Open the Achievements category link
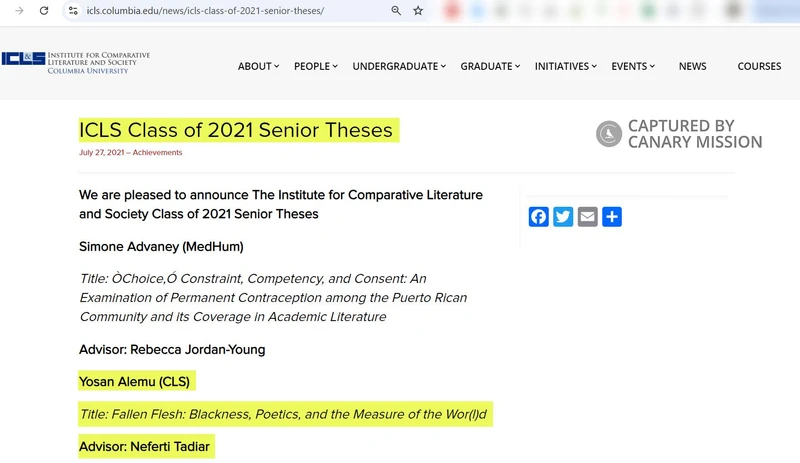 pos(158,153)
